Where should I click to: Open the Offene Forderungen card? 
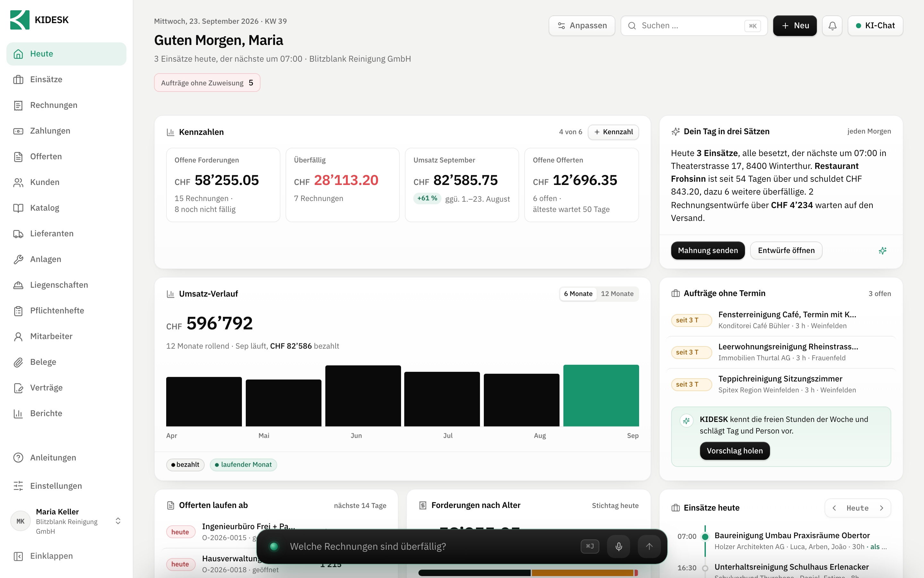coord(223,185)
